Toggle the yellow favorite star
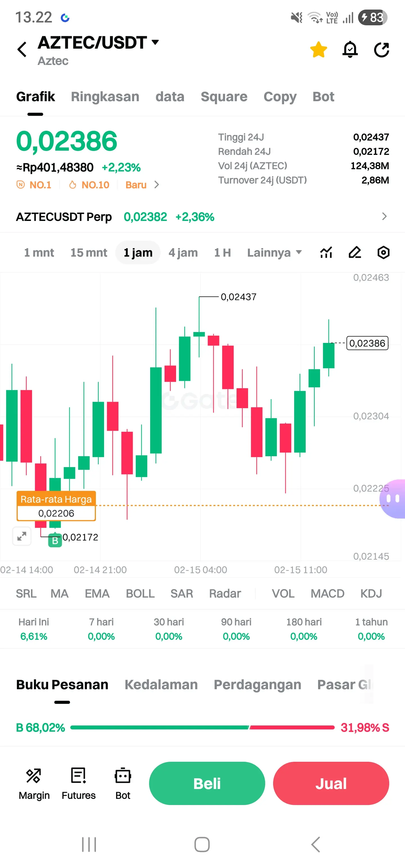Screen dimensions: 405x868 coord(318,49)
